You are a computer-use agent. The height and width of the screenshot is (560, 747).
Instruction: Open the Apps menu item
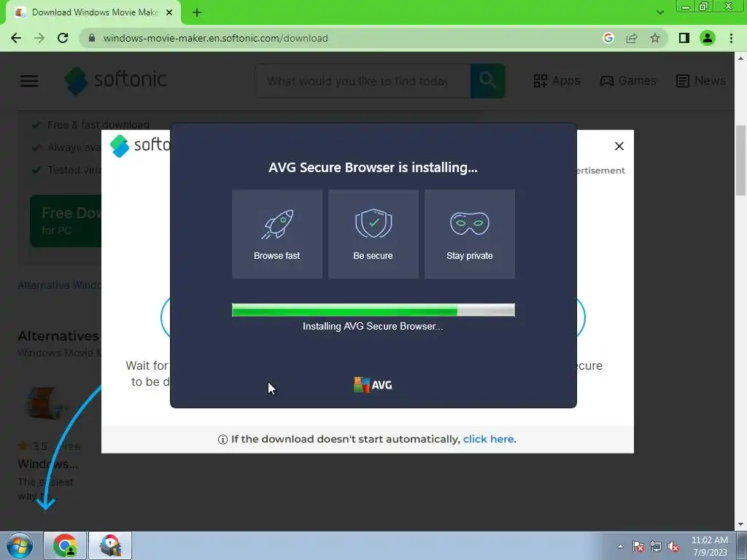[x=557, y=80]
